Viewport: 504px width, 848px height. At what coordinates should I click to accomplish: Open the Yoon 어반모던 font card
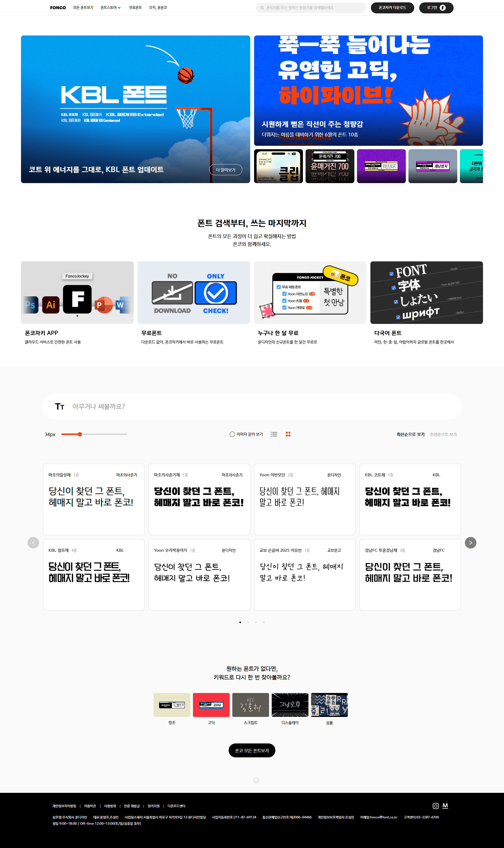click(305, 499)
